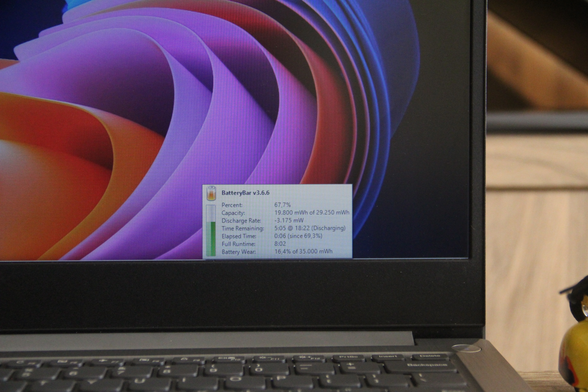Click the Battery Wear label
The image size is (588, 392).
pyautogui.click(x=239, y=252)
